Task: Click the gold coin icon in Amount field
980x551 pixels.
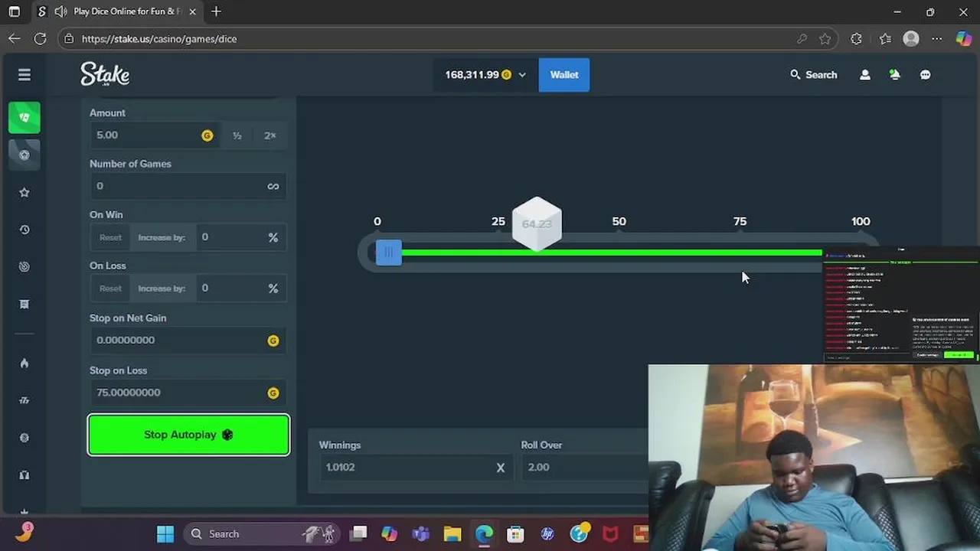Action: [x=207, y=135]
